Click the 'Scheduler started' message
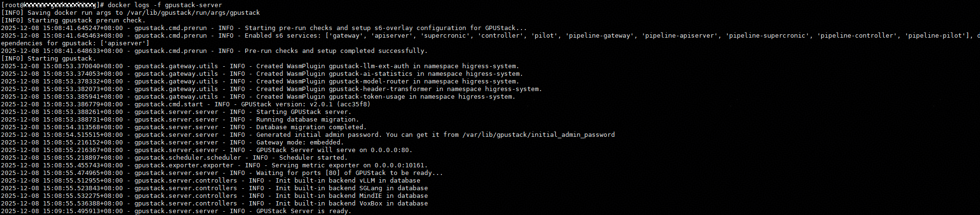980x215 pixels. pos(313,158)
